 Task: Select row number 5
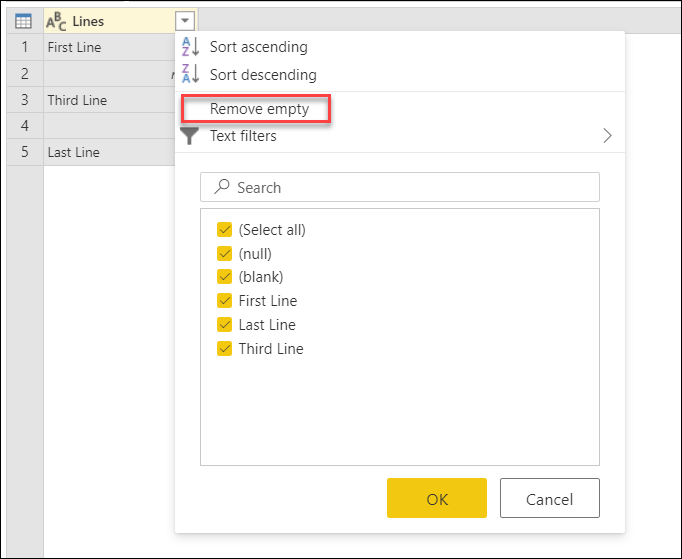(25, 152)
